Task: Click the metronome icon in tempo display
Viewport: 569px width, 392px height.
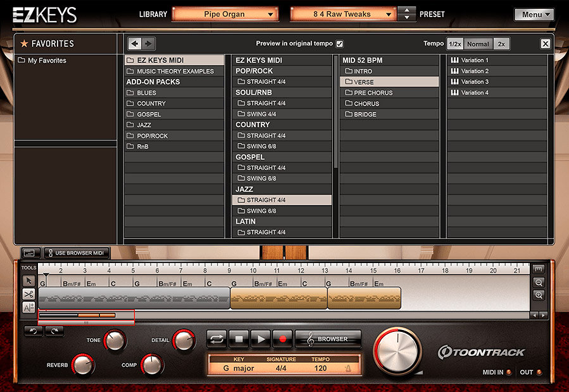Action: [x=348, y=369]
